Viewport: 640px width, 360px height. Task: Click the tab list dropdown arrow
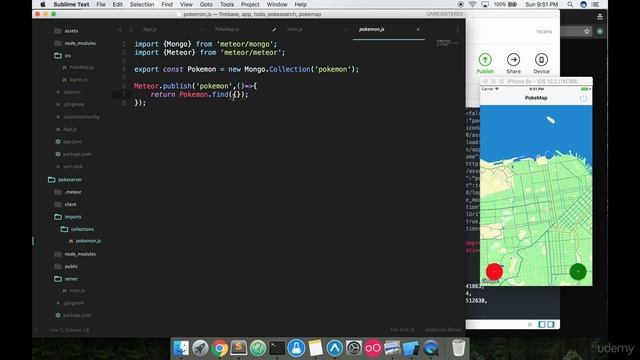[x=458, y=29]
